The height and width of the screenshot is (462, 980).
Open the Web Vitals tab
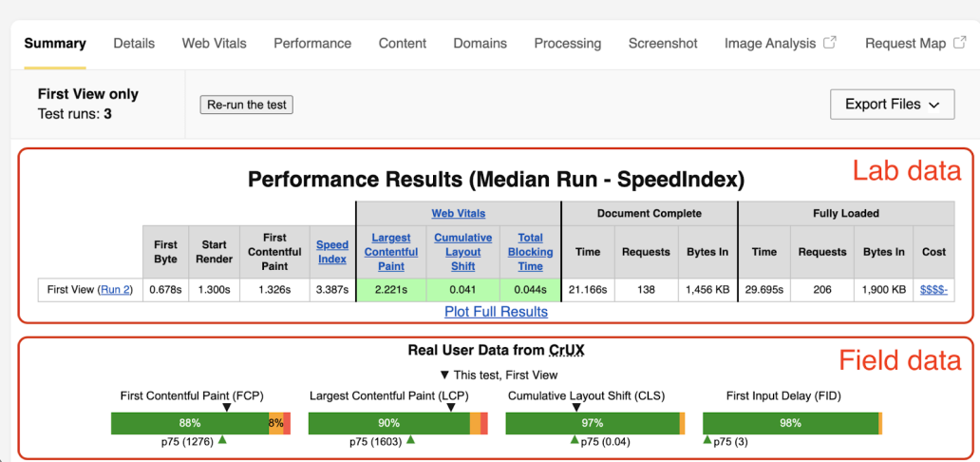click(x=215, y=43)
